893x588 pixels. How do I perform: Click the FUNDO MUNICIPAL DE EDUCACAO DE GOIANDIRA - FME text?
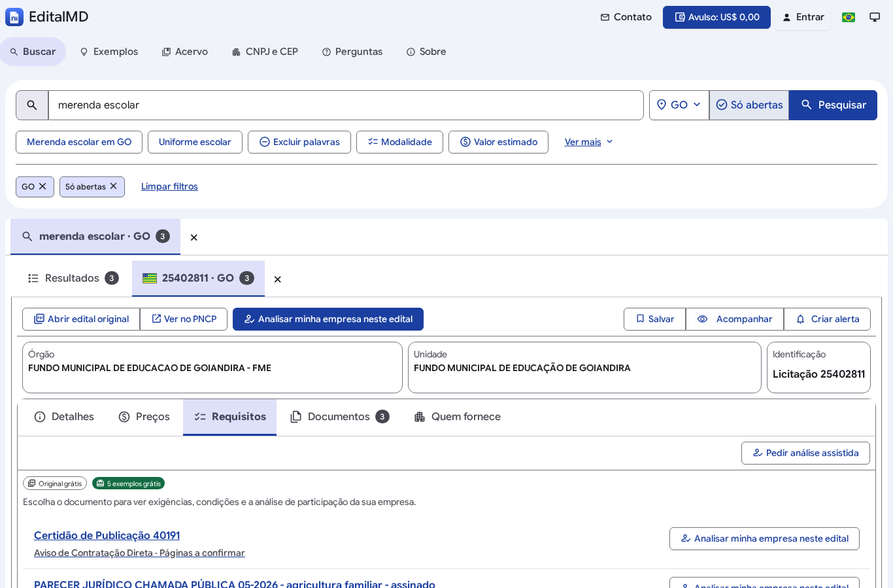pyautogui.click(x=150, y=368)
